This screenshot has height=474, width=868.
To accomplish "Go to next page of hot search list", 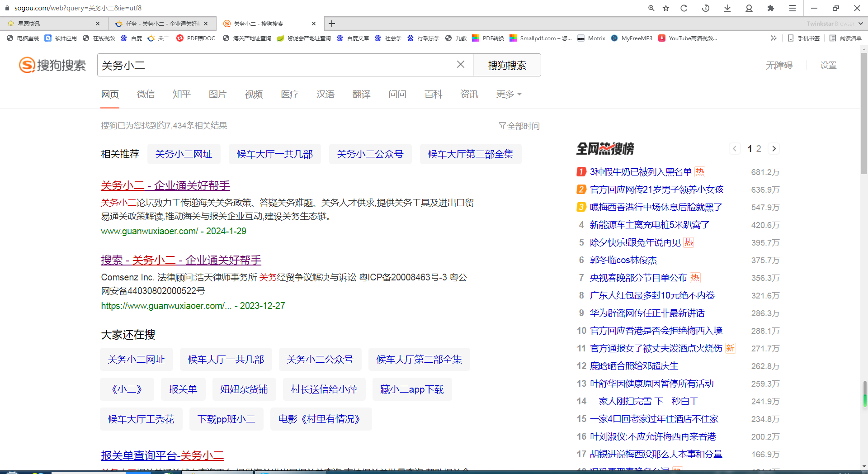I will (x=774, y=149).
